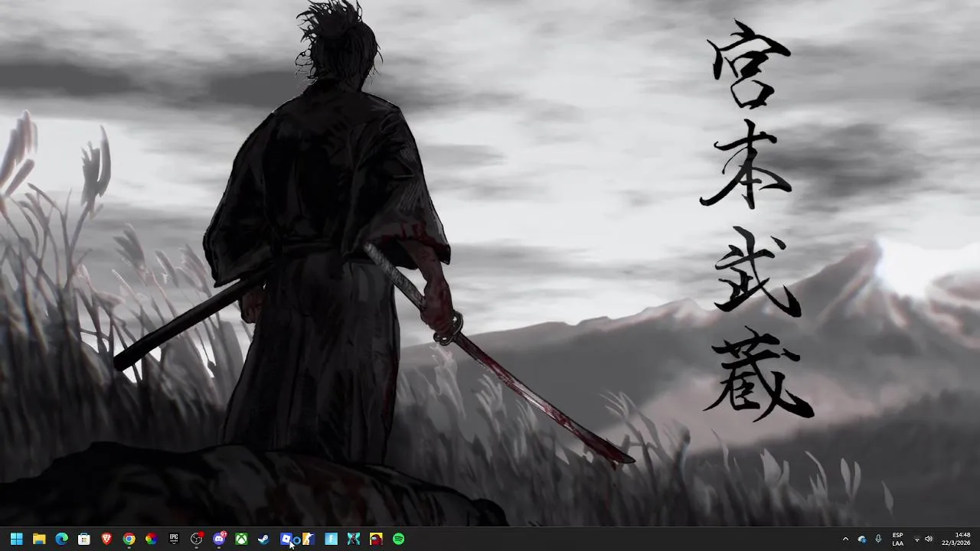This screenshot has height=551, width=980.
Task: Open Discord with the notification badge
Action: [x=220, y=539]
